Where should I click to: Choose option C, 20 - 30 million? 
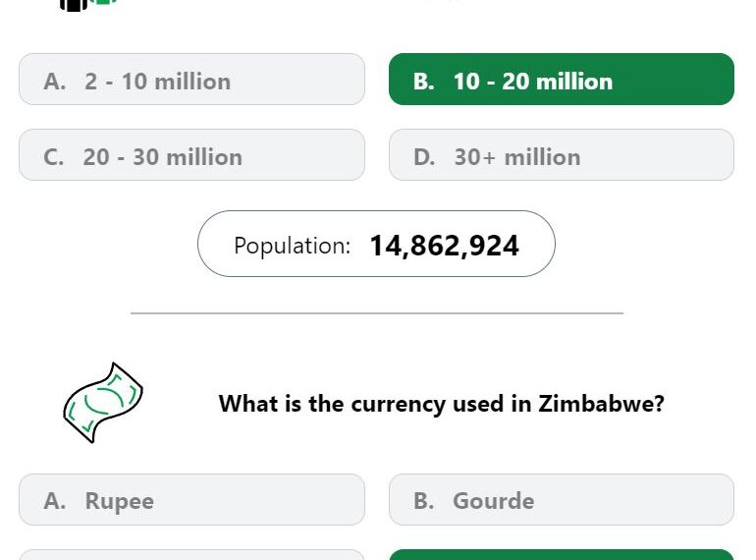191,155
